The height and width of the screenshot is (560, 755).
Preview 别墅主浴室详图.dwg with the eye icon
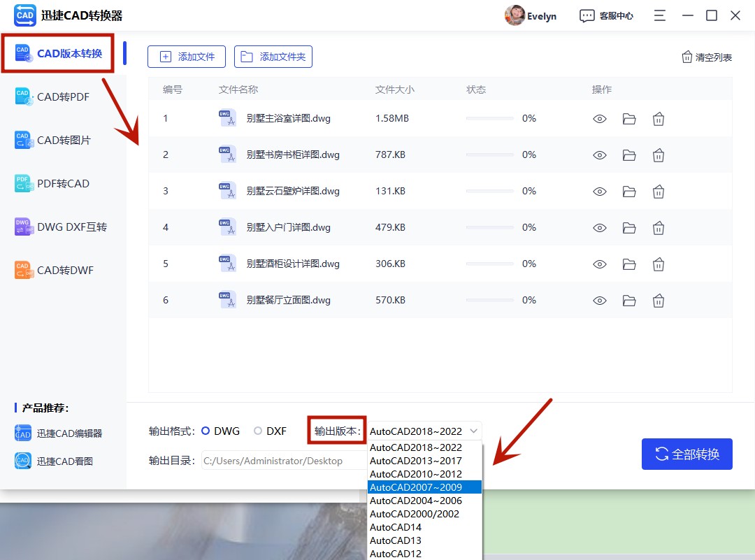tap(599, 119)
